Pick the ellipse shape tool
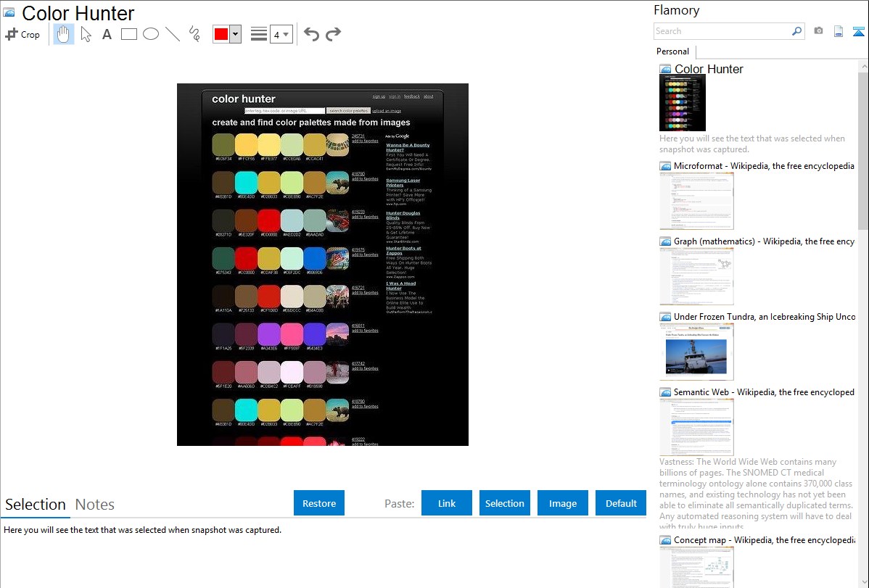 coord(151,34)
